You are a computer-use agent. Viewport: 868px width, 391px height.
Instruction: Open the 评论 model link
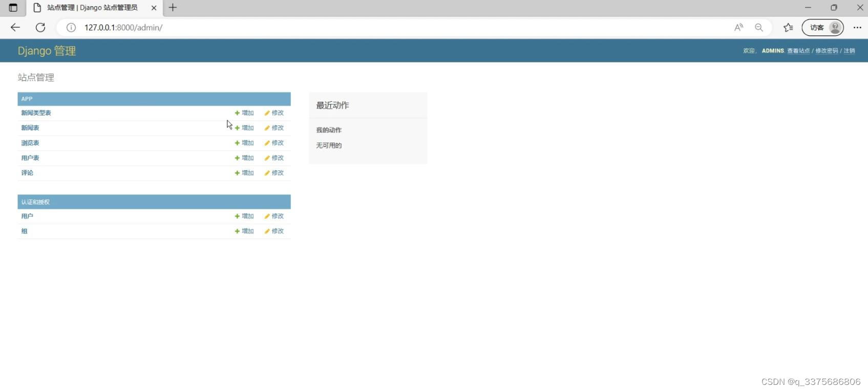(27, 172)
